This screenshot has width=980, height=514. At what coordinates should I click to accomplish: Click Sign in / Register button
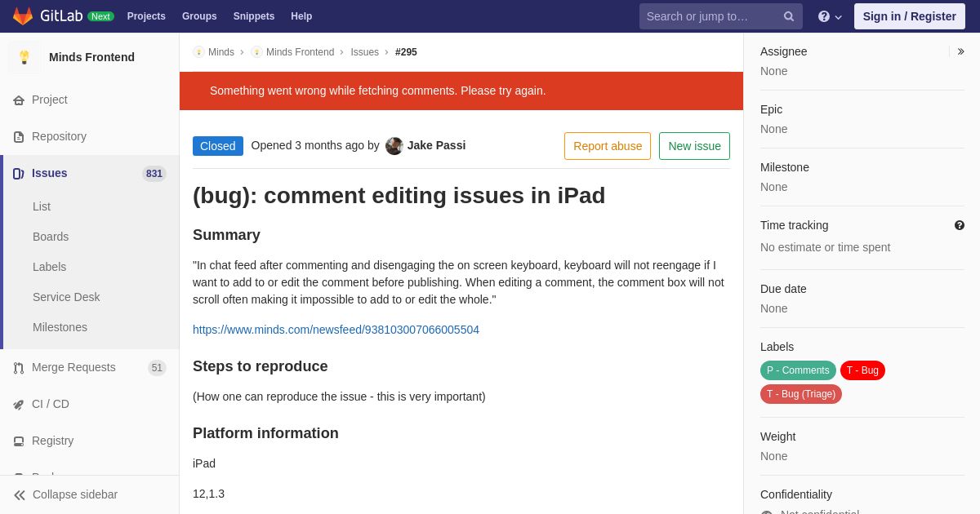pos(910,16)
